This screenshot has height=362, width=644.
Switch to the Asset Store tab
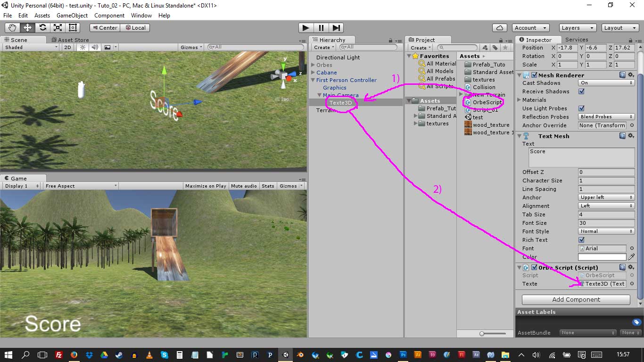coord(73,40)
